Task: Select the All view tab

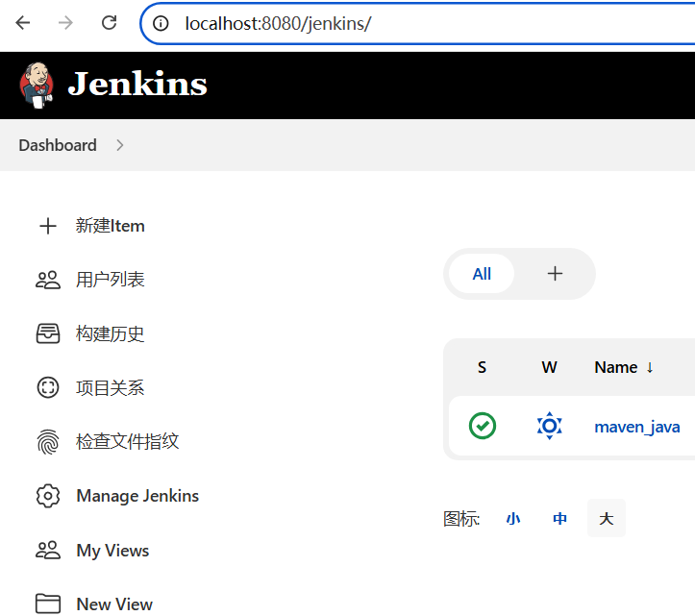Action: (x=482, y=274)
